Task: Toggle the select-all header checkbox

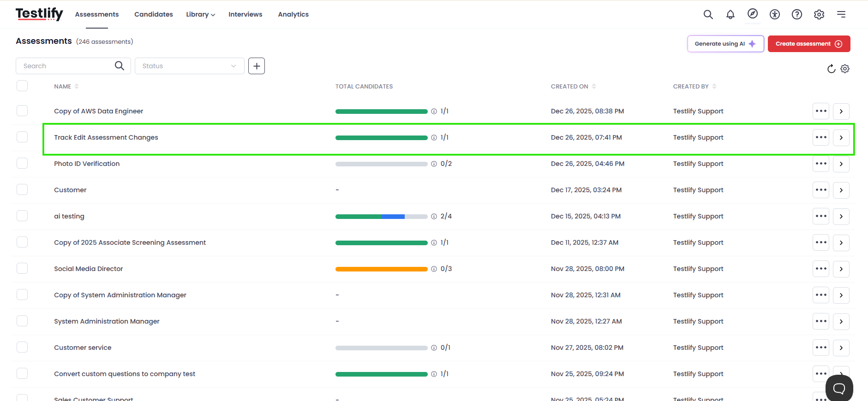Action: [22, 86]
